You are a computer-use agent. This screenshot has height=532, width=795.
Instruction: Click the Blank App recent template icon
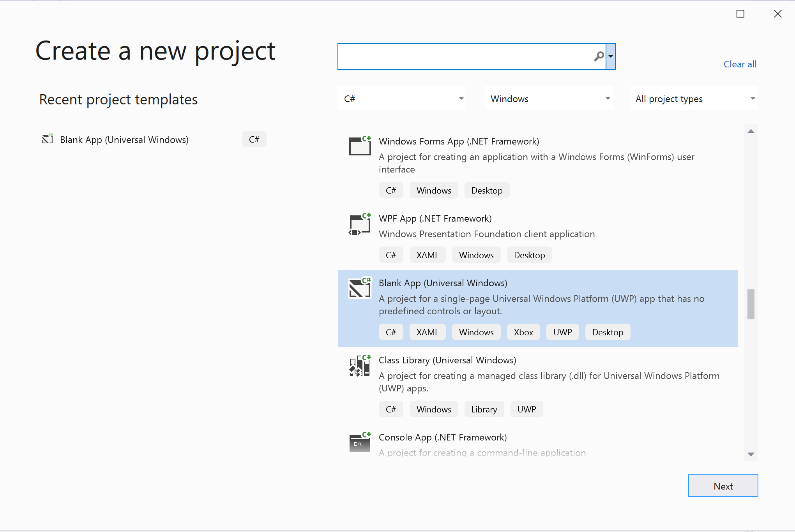[48, 139]
